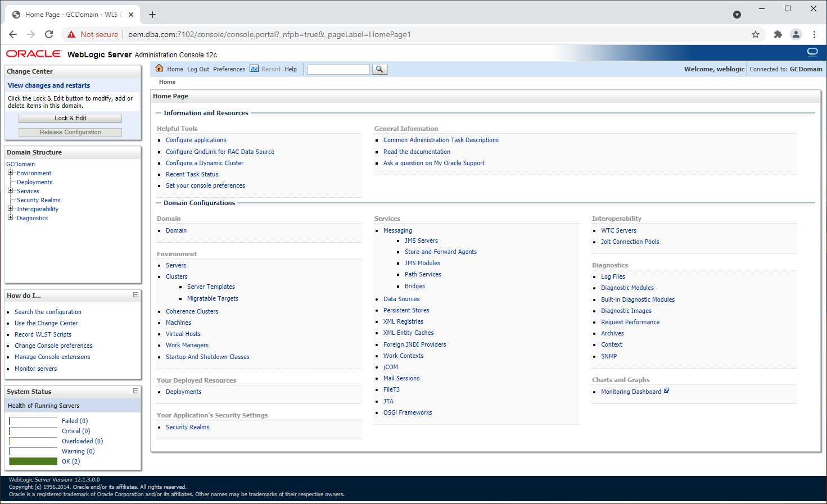Open Configure GridLink for RAC Data Source
Viewport: 827px width, 504px height.
(x=220, y=152)
